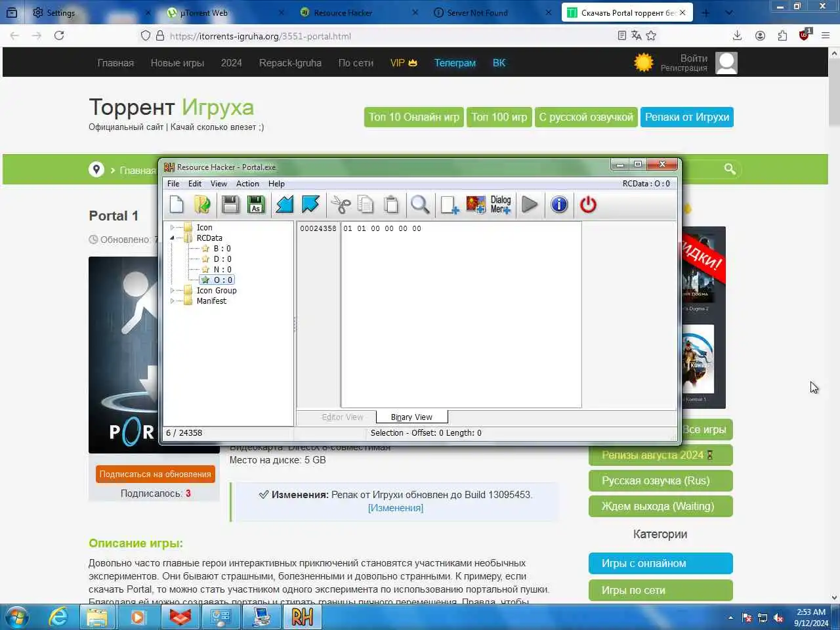Click the browser downloads arrow icon
840x630 pixels.
737,35
